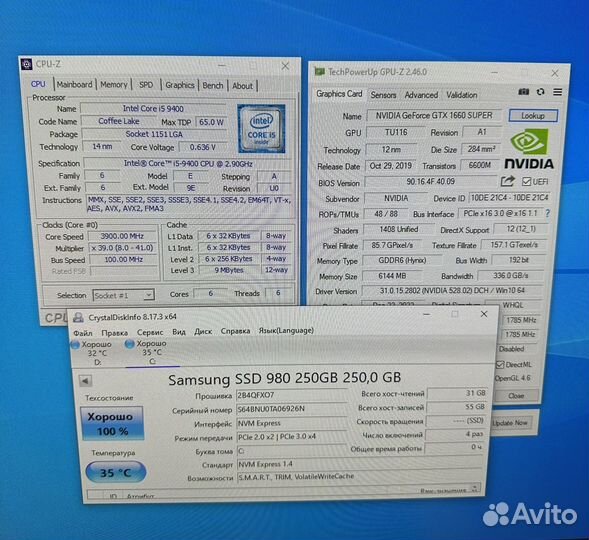Open the Файл menu in CrystalDiskInfo
Screen dimensions: 589x540
pos(83,333)
